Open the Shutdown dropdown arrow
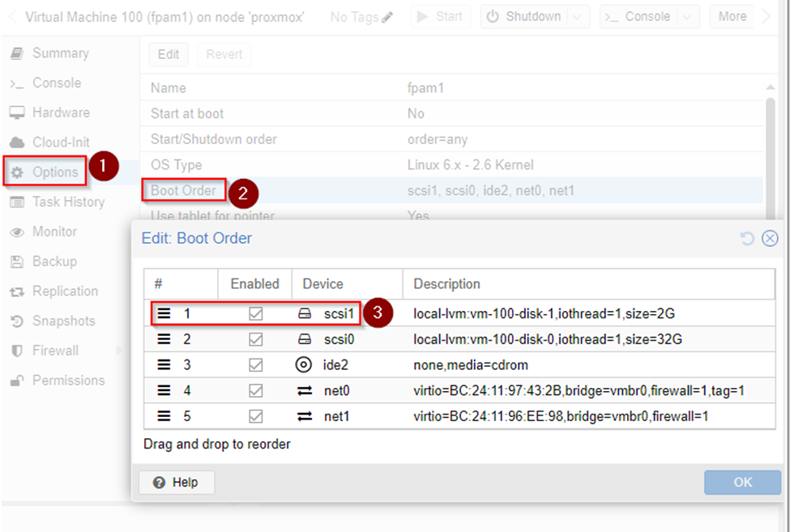Screen dimensions: 790x532 pos(577,16)
